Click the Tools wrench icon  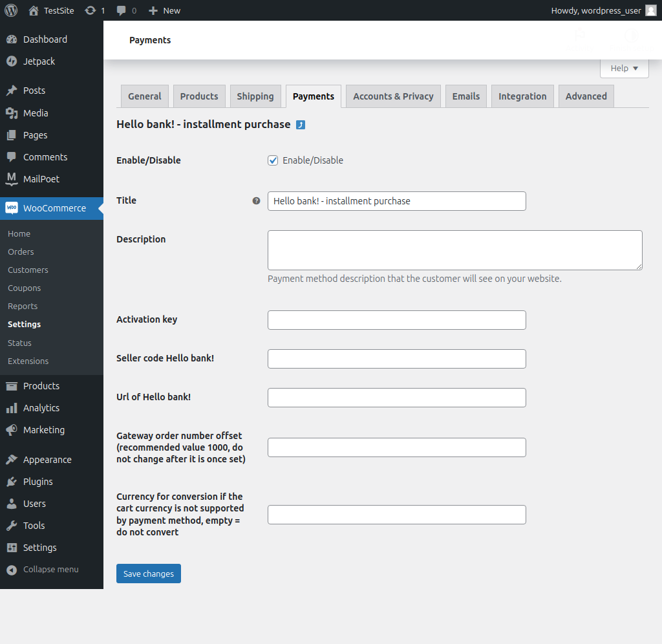[12, 525]
